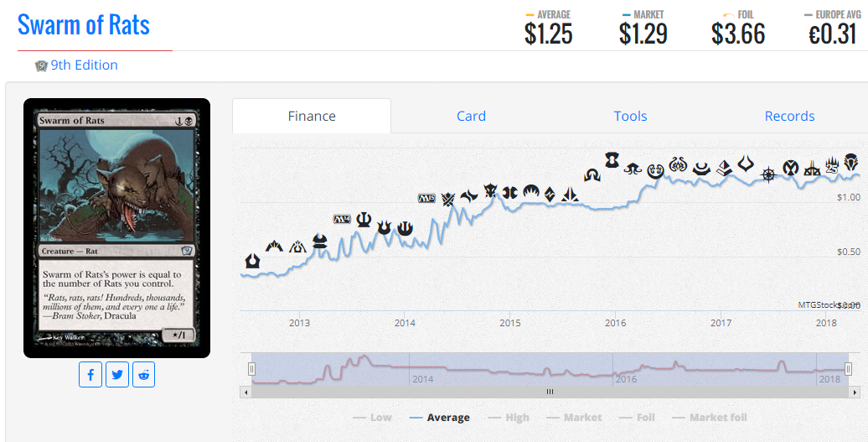Click the 25th anniversary set marker icon

pos(831,164)
